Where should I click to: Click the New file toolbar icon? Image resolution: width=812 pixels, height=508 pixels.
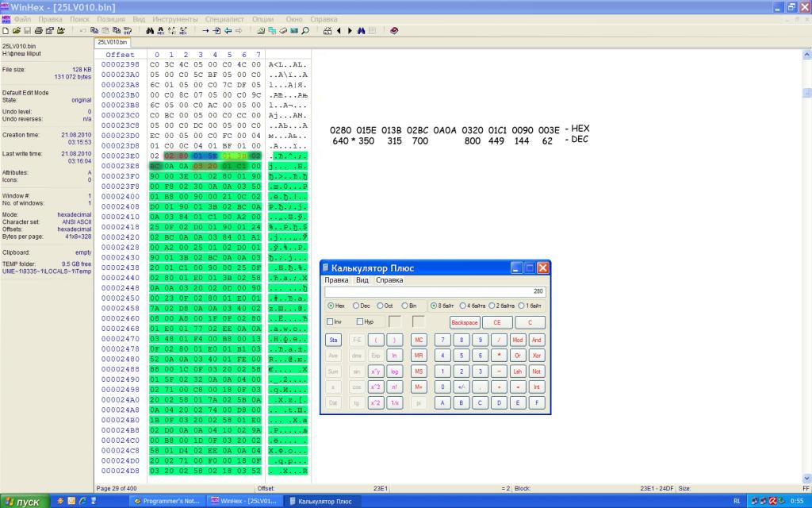click(6, 31)
